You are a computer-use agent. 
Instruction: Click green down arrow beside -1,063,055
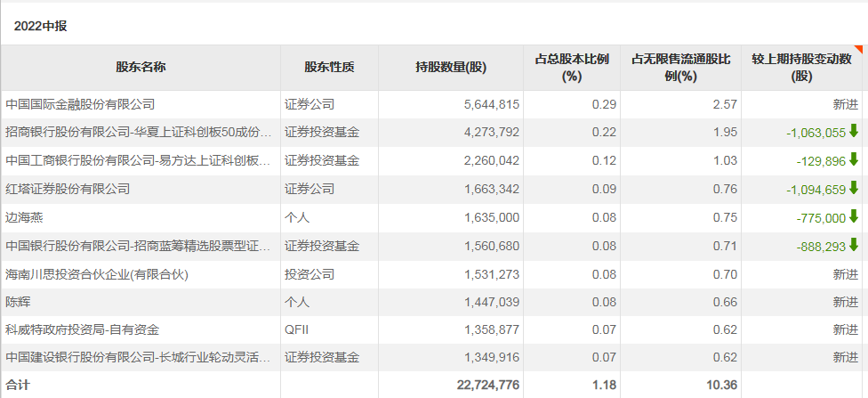point(854,132)
